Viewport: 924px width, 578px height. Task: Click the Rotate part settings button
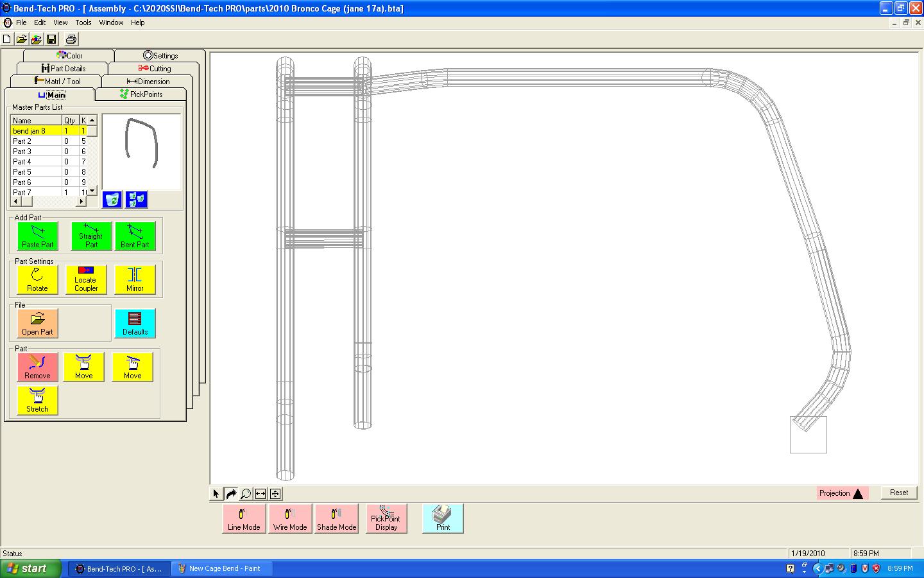click(37, 279)
